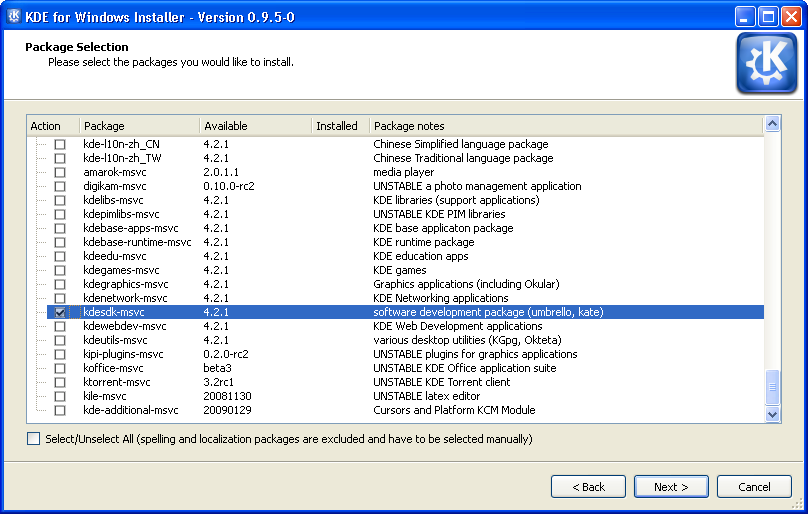This screenshot has width=808, height=514.
Task: Click the 20090129 version cell
Action: [x=227, y=410]
